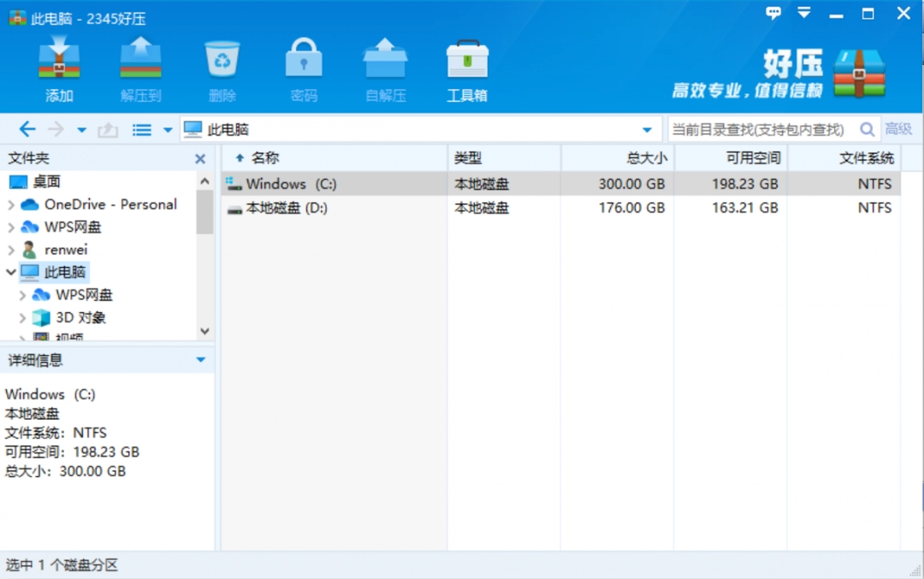
Task: Click the 自解压 (Self-extract) icon
Action: [x=385, y=64]
